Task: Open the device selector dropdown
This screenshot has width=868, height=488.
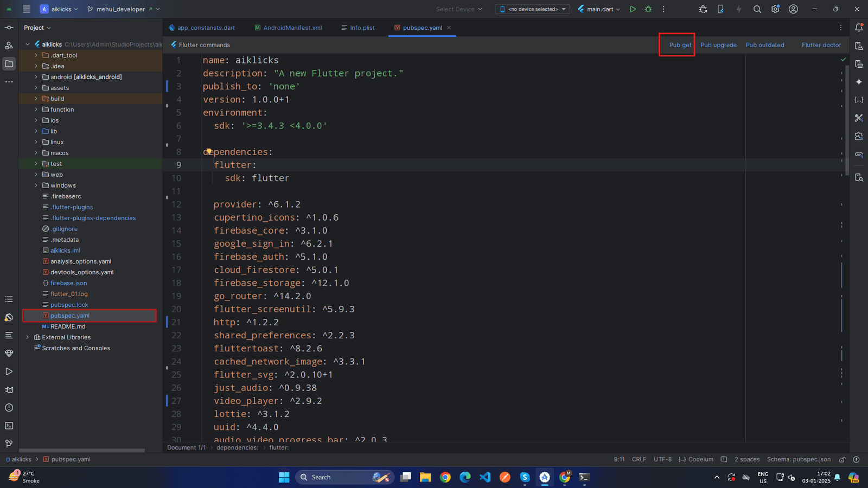Action: point(532,9)
